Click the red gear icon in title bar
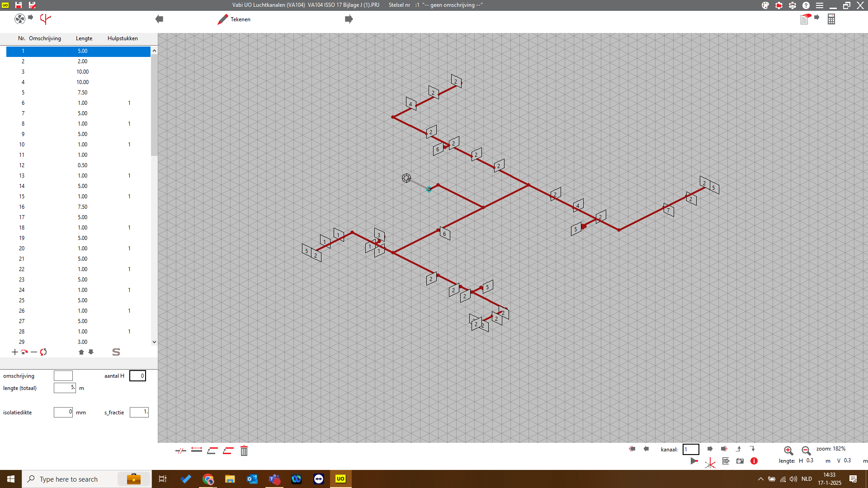Viewport: 868px width, 488px height. point(778,5)
